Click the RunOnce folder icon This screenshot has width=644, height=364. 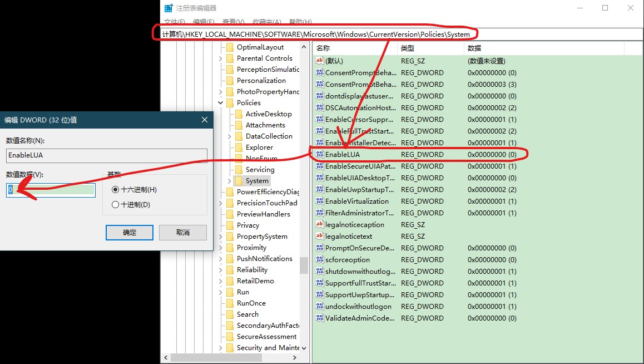pos(230,303)
